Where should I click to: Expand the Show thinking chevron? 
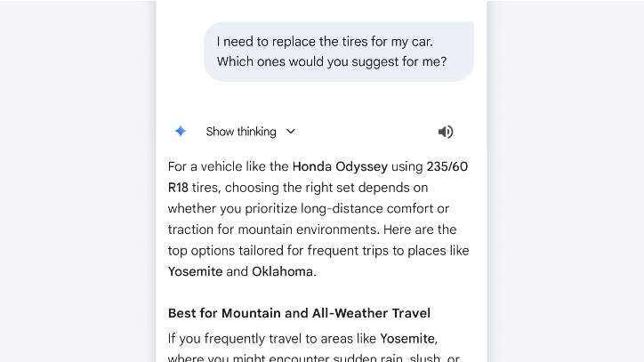(291, 132)
